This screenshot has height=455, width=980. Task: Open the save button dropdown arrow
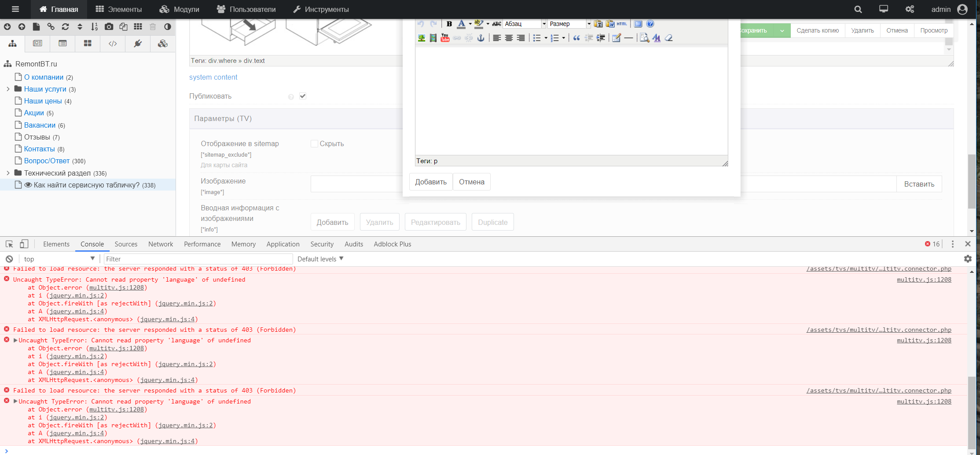782,30
